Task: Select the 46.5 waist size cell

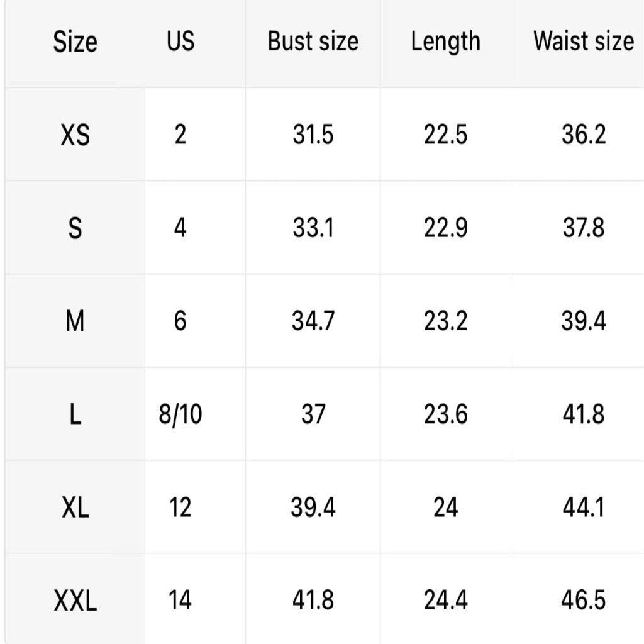Action: coord(583,601)
